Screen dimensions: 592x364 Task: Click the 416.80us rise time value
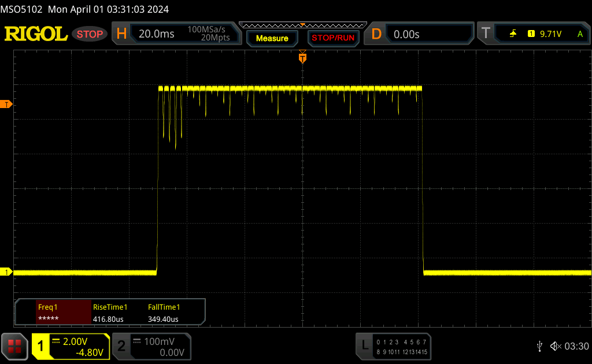(x=108, y=319)
